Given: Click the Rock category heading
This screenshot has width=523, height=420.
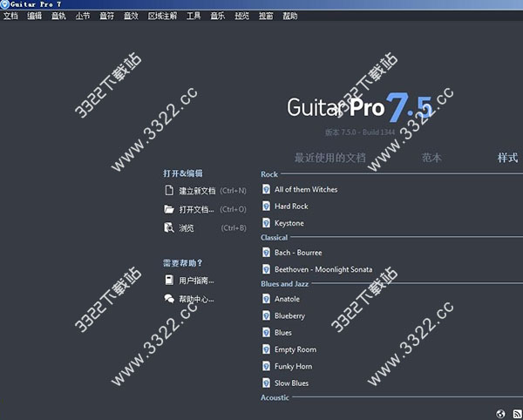Looking at the screenshot, I should click(x=269, y=174).
